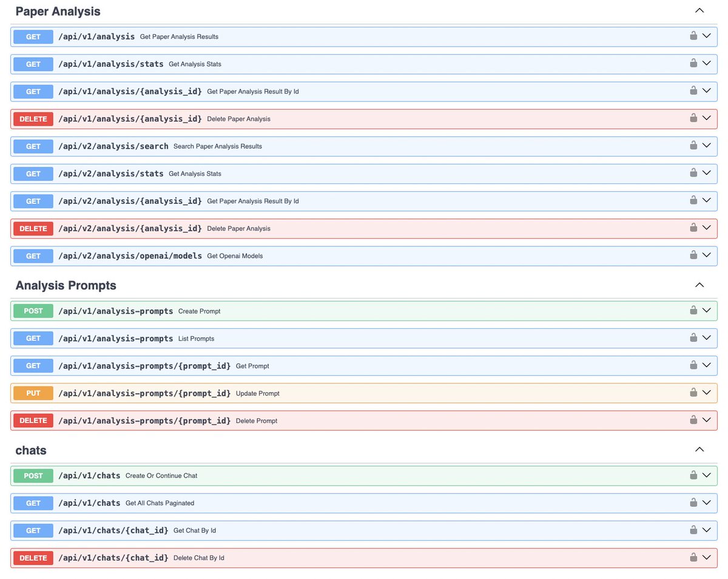728x579 pixels.
Task: Click lock icon on Delete Chat By Id row
Action: click(693, 557)
